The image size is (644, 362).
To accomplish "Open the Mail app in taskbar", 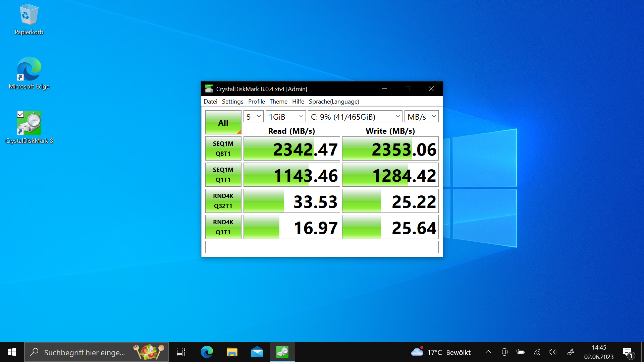I will coord(257,352).
